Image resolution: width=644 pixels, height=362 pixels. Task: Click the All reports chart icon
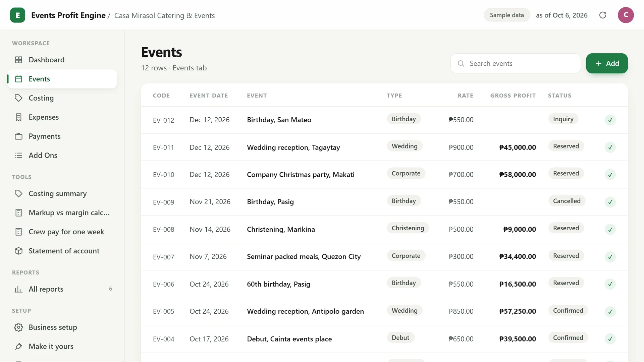(x=19, y=289)
